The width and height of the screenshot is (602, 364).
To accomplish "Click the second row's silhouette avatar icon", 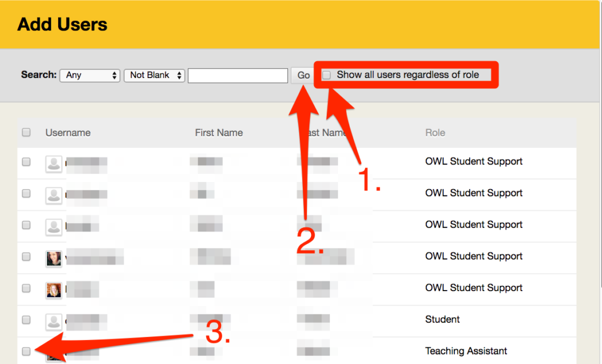I will [53, 194].
